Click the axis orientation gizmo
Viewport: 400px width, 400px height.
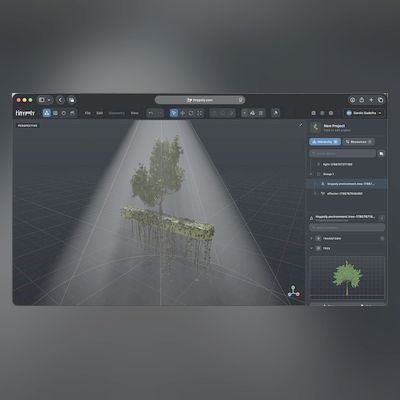tap(294, 292)
